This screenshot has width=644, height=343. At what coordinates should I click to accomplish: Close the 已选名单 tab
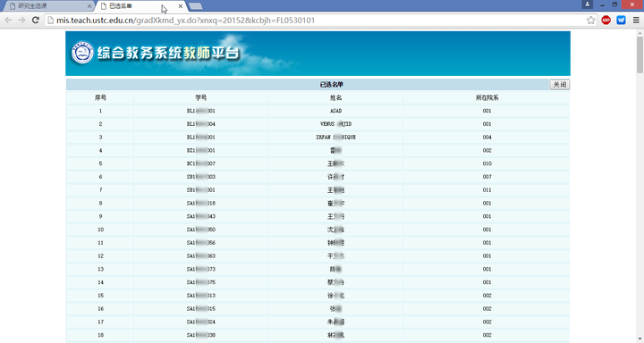coord(181,6)
